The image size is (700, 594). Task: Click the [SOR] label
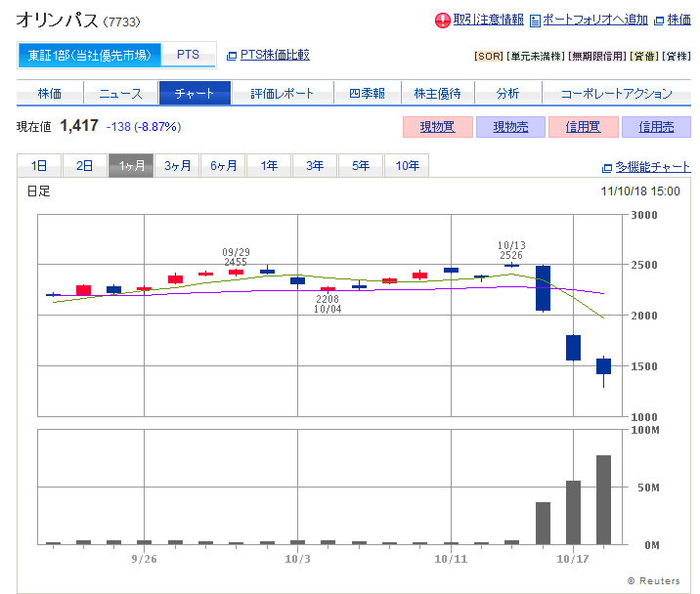(489, 57)
